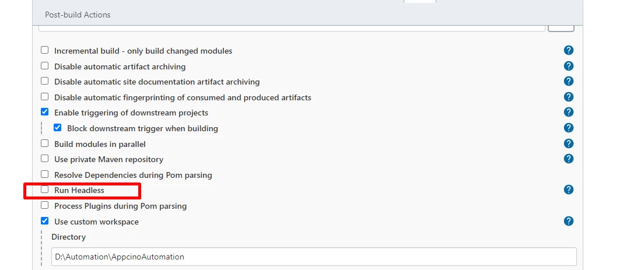This screenshot has height=270, width=644.
Task: Tick Build modules in parallel checkbox
Action: click(x=45, y=143)
